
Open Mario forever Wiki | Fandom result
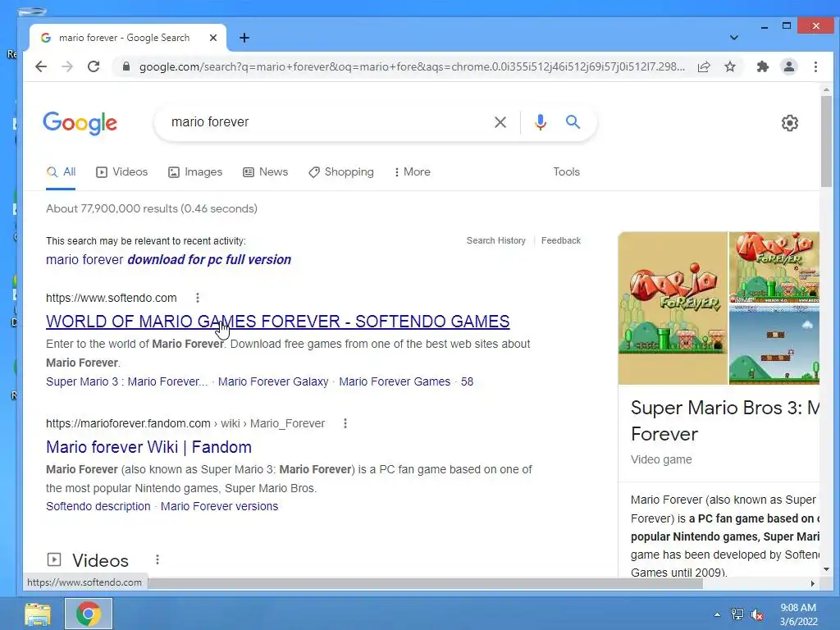click(x=149, y=447)
